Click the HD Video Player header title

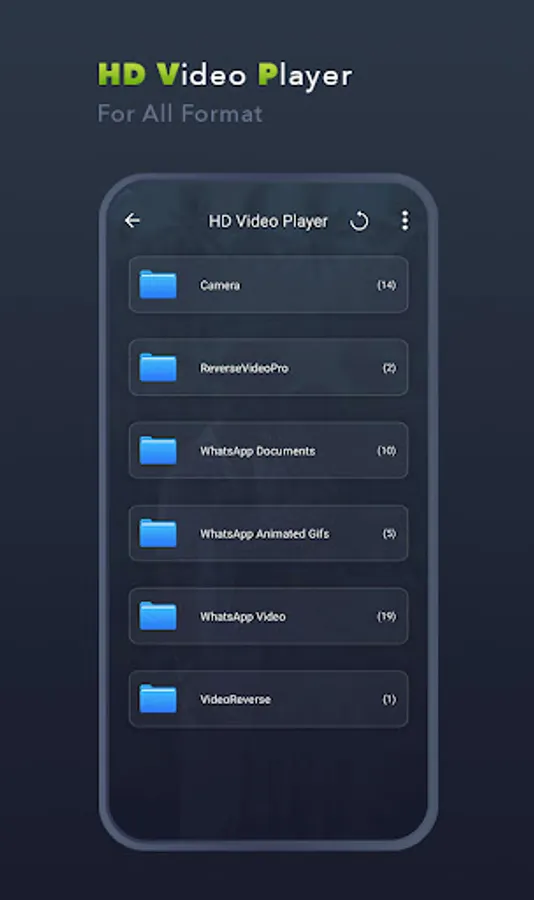268,222
